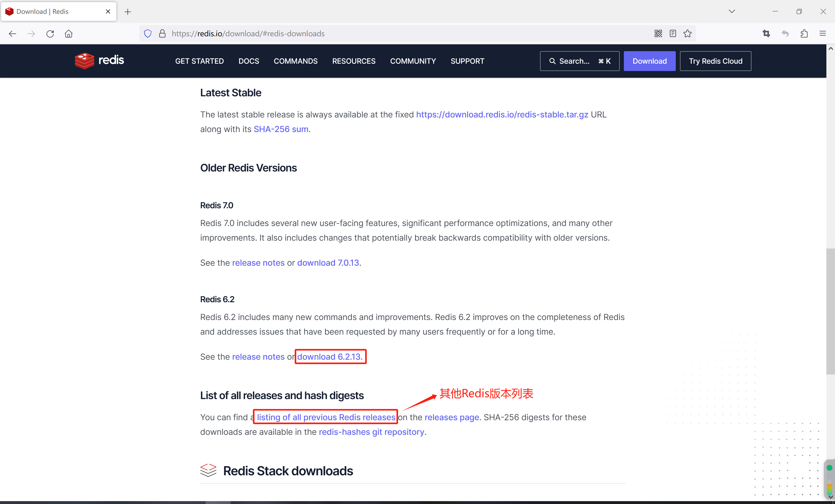Click the Redis logo in header
This screenshot has height=504, width=835.
[x=99, y=61]
